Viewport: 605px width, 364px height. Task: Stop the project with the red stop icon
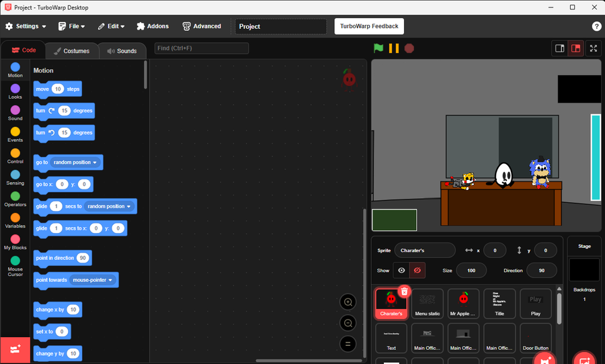pyautogui.click(x=409, y=48)
